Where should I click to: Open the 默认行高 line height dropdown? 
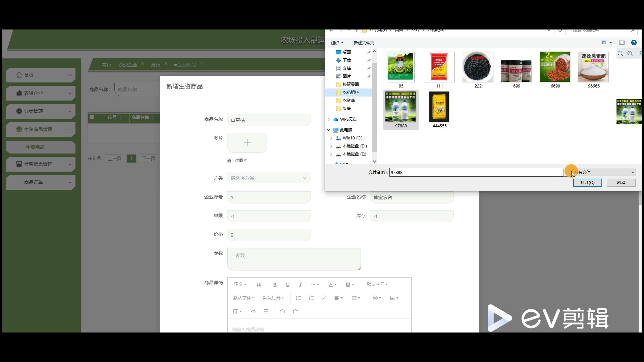(x=273, y=298)
